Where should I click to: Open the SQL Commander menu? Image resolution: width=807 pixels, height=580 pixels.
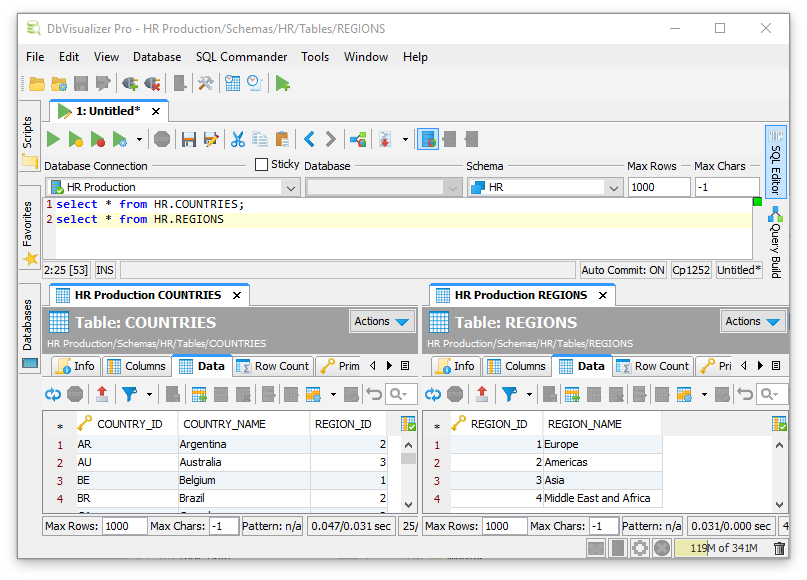[241, 57]
